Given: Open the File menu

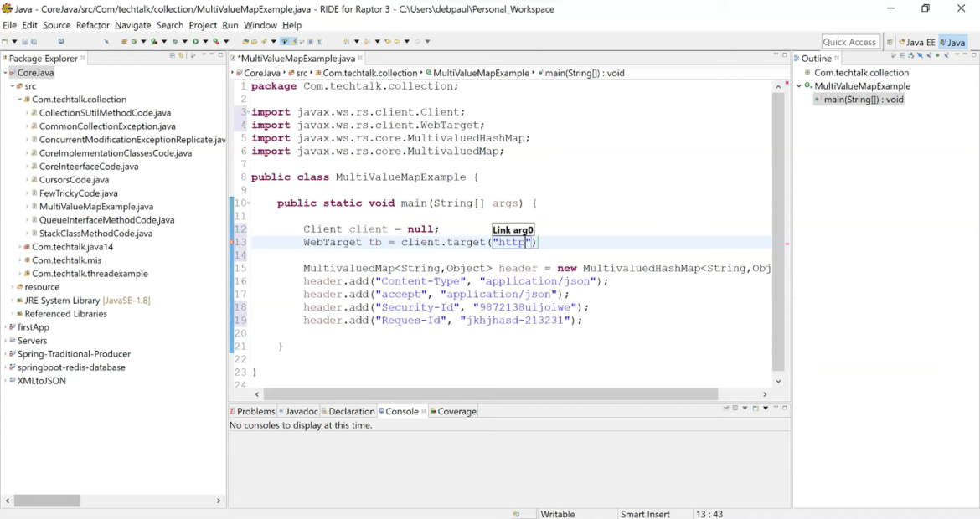Looking at the screenshot, I should [x=9, y=25].
